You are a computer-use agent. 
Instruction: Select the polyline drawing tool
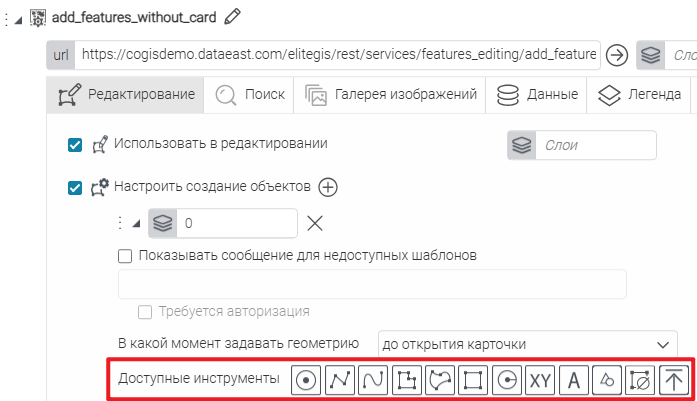click(341, 380)
